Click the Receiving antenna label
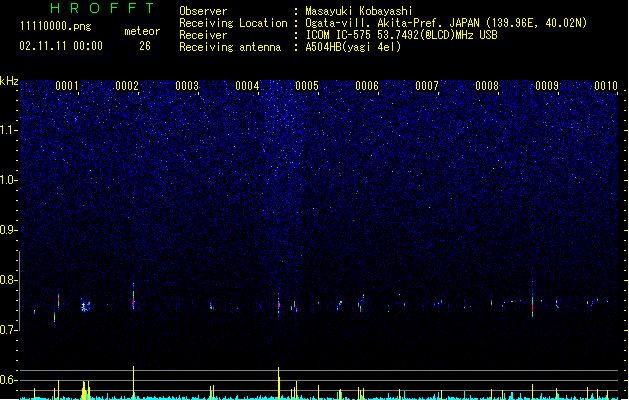Image resolution: width=629 pixels, height=400 pixels. pos(230,47)
